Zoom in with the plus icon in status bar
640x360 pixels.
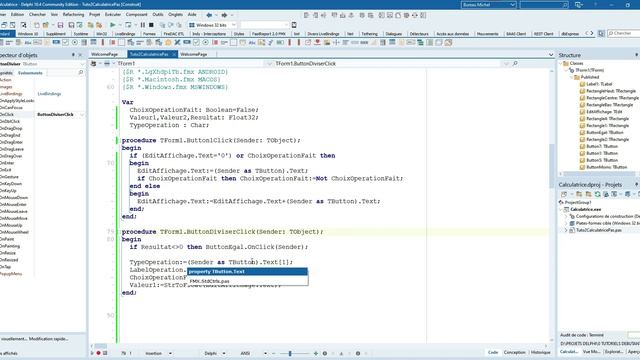click(316, 353)
